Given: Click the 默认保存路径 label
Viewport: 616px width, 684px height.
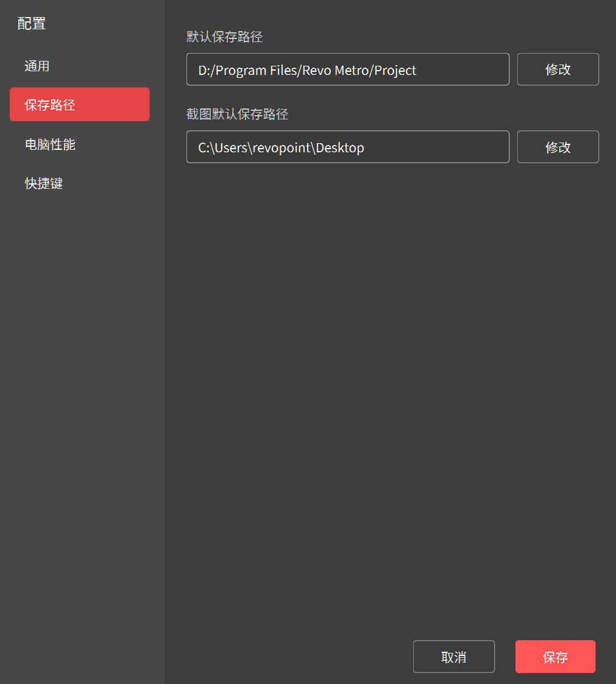Looking at the screenshot, I should (224, 37).
